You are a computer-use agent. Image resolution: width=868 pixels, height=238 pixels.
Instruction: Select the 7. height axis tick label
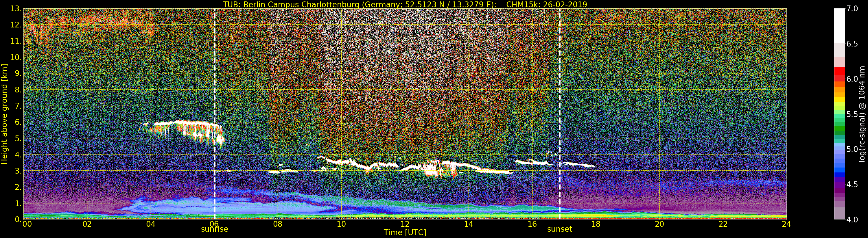(x=18, y=106)
